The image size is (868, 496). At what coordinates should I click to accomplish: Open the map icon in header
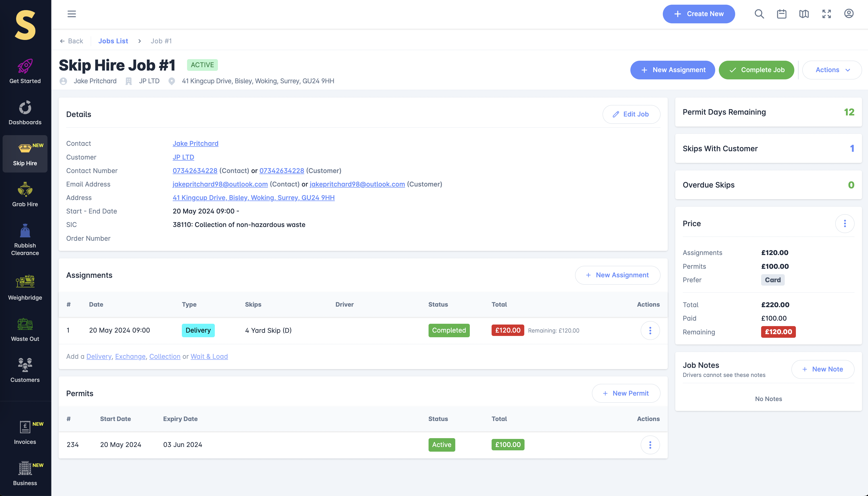coord(804,14)
